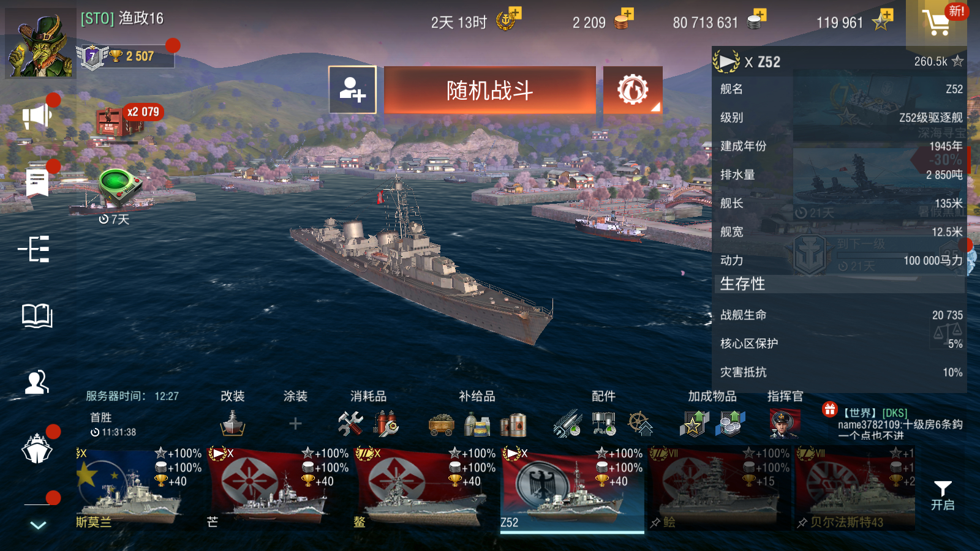Screen dimensions: 980x551
Task: Click the empty camouflage plus slot
Action: pyautogui.click(x=295, y=424)
